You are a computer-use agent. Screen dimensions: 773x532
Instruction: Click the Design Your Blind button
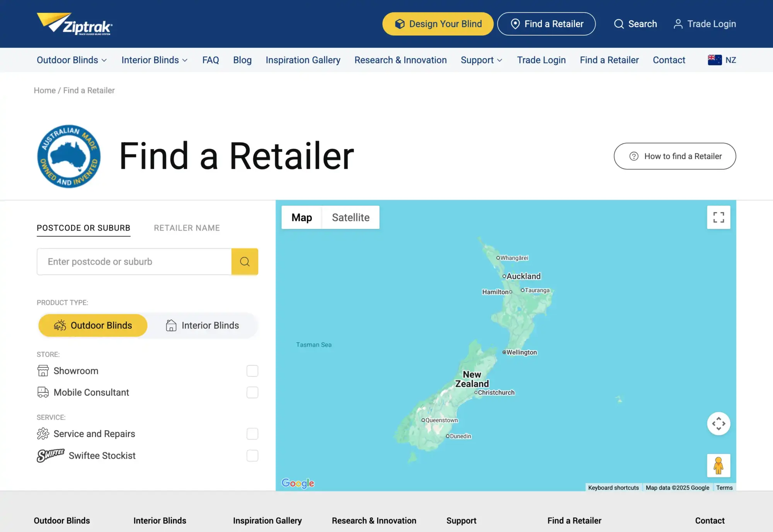[x=438, y=24]
